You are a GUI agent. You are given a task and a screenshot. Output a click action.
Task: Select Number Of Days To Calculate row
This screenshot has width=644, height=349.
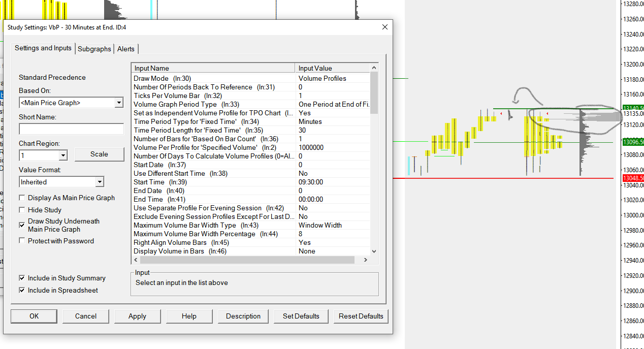tap(251, 156)
